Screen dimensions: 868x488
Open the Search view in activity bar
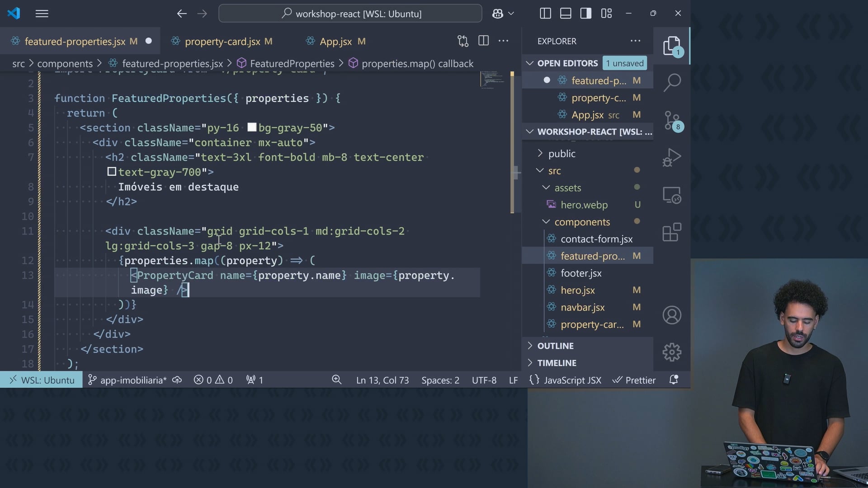[672, 83]
